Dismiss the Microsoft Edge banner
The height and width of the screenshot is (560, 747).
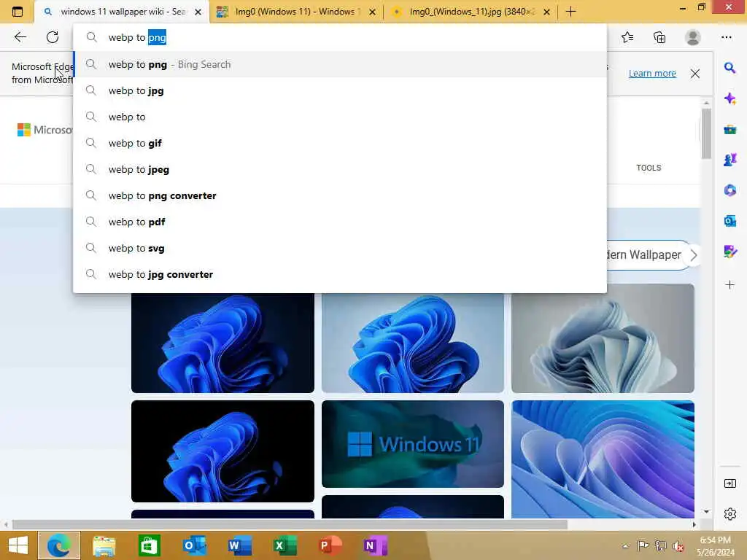point(695,74)
